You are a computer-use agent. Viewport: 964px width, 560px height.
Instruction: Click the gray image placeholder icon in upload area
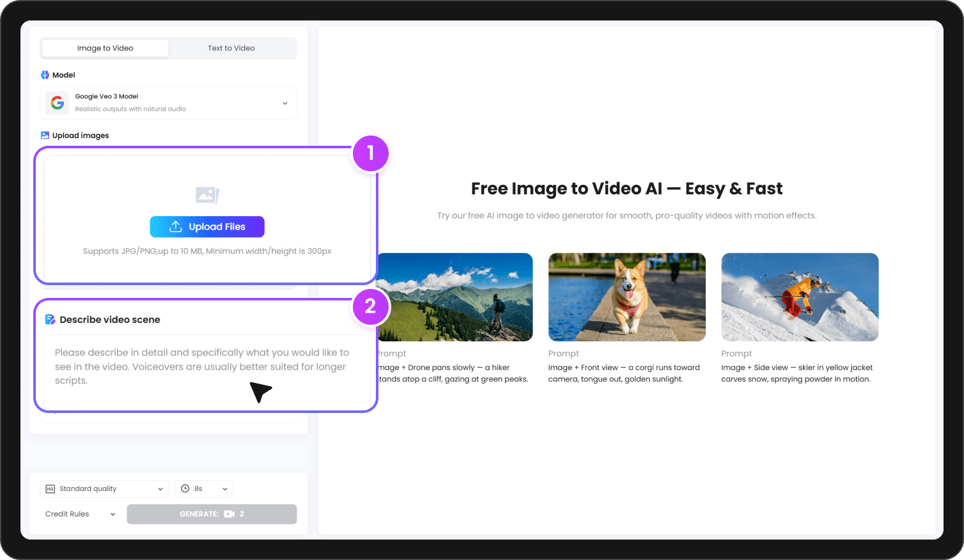(x=206, y=195)
